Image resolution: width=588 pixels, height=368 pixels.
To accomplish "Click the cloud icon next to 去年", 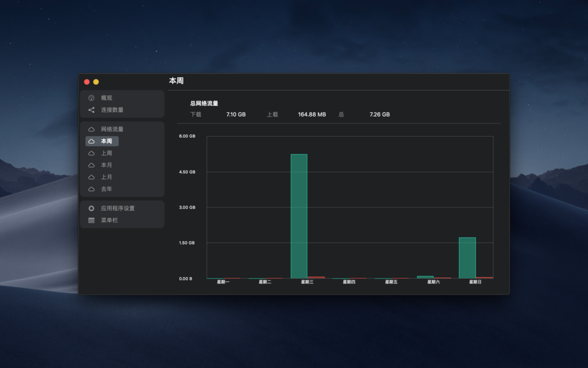I will point(90,189).
